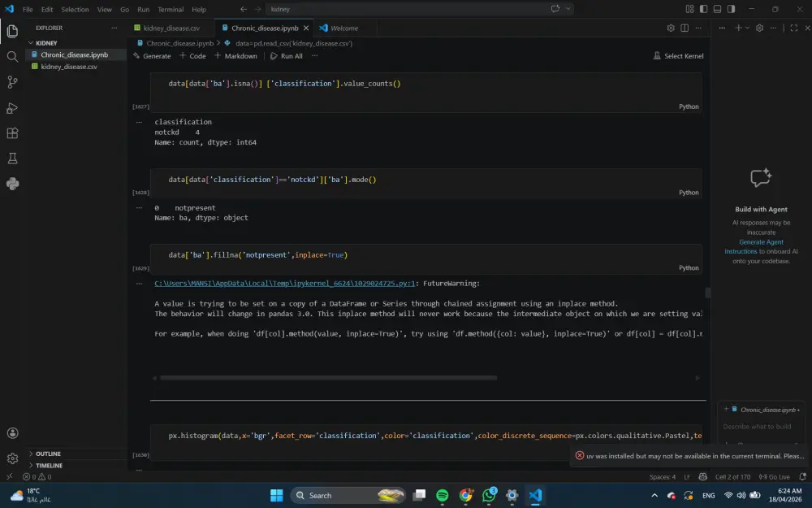Click the Accounts icon near the bottom sidebar
This screenshot has width=812, height=508.
[12, 432]
